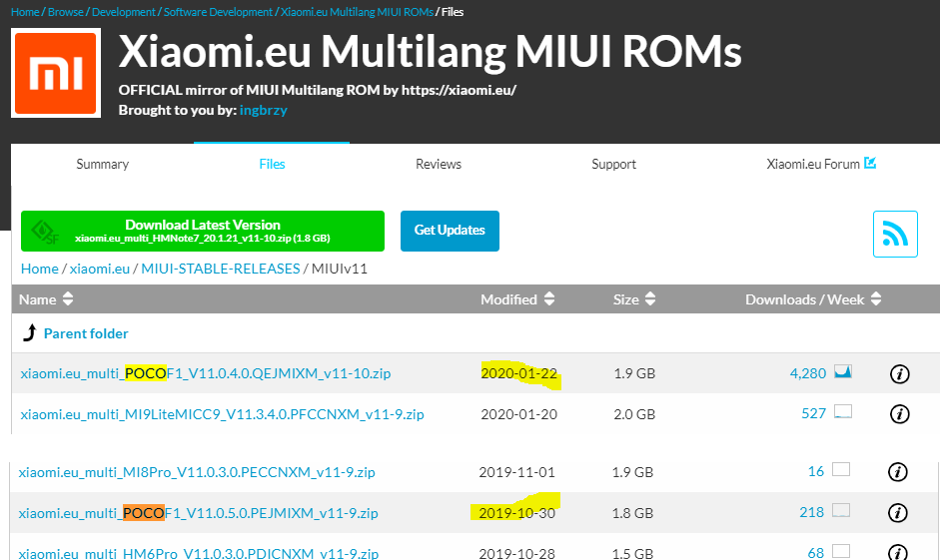The height and width of the screenshot is (560, 940).
Task: Click 4,280 weekly downloads count
Action: click(807, 373)
